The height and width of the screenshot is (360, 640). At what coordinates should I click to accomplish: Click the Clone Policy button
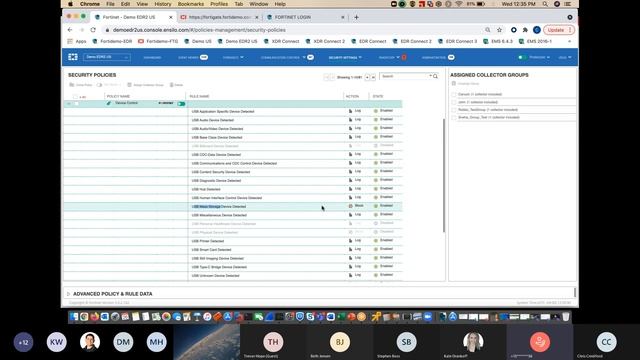click(80, 85)
